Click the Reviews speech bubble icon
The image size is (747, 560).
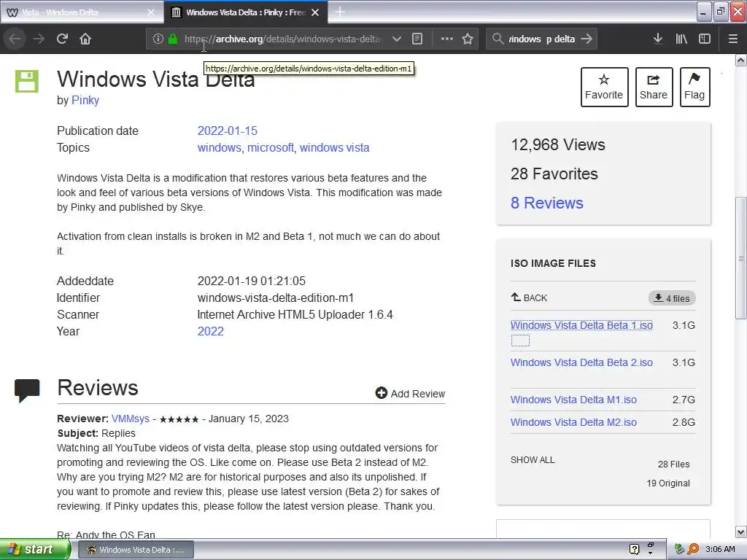tap(27, 390)
